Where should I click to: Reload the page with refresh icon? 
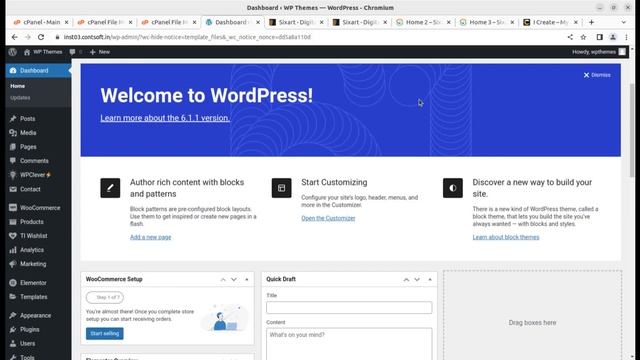click(x=41, y=37)
